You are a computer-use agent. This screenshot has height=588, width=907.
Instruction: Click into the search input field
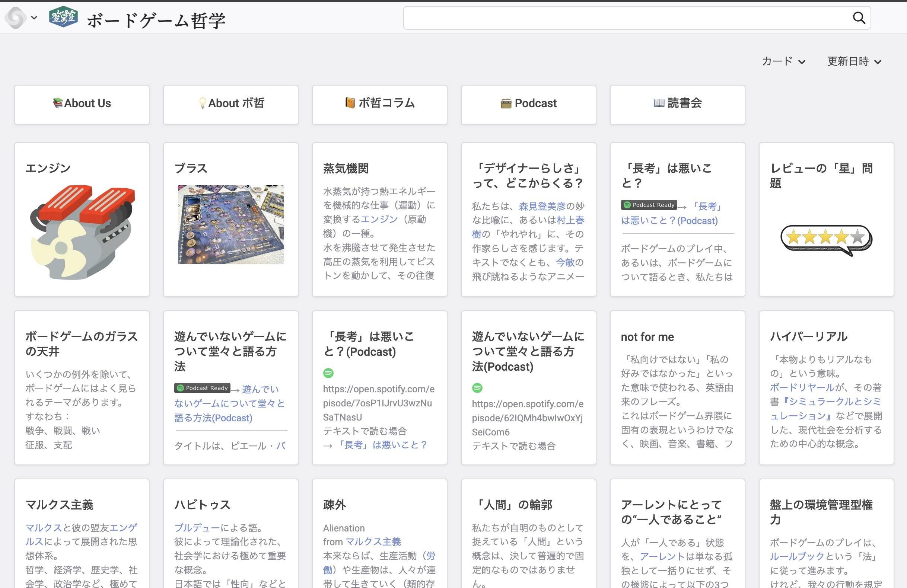(x=625, y=18)
